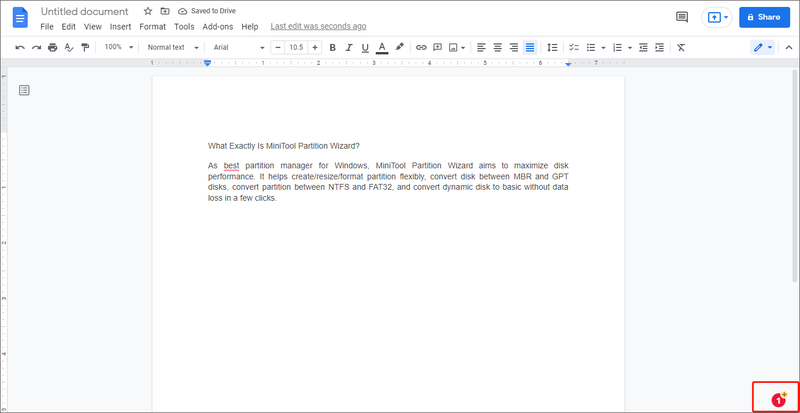Toggle Italic formatting
Screen dimensions: 800x413
click(349, 47)
